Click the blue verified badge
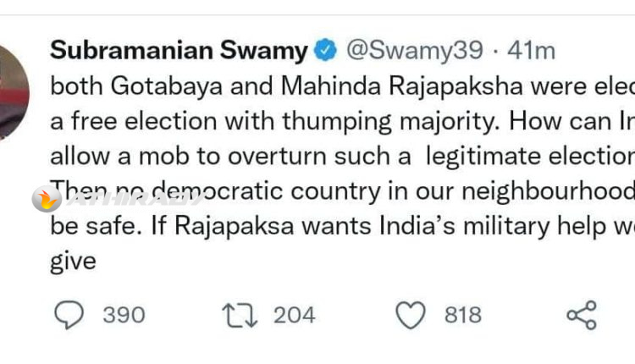The height and width of the screenshot is (364, 635). [x=325, y=51]
